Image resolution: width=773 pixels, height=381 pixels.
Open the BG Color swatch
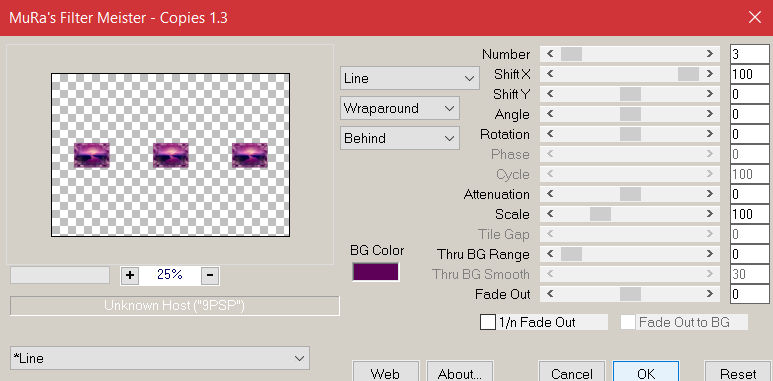pyautogui.click(x=375, y=272)
